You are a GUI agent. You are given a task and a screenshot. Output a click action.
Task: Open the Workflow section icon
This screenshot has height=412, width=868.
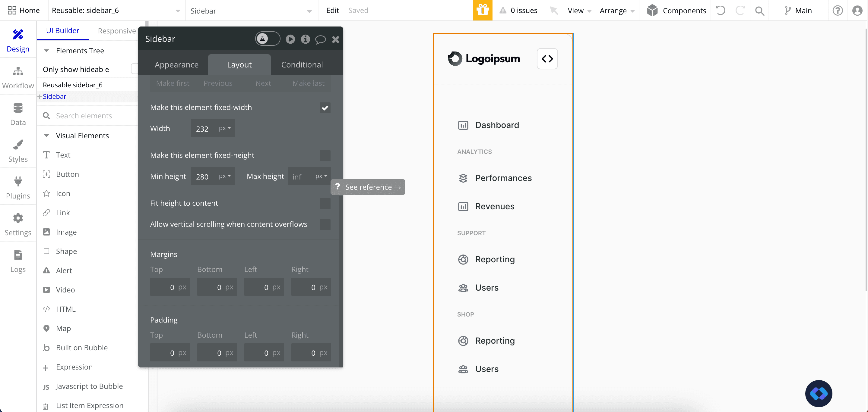tap(18, 71)
